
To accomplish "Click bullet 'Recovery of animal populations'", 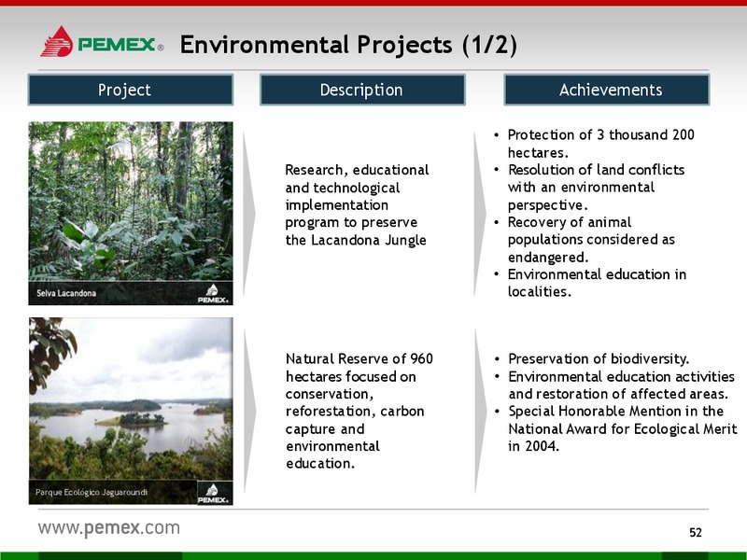I will pos(585,240).
